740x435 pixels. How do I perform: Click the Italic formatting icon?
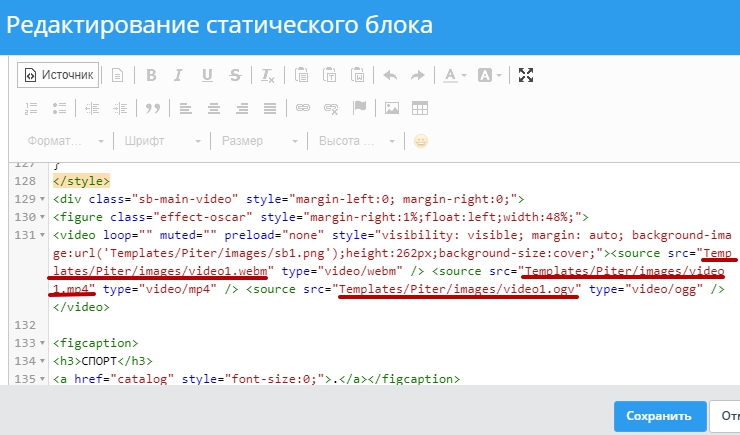tap(179, 75)
